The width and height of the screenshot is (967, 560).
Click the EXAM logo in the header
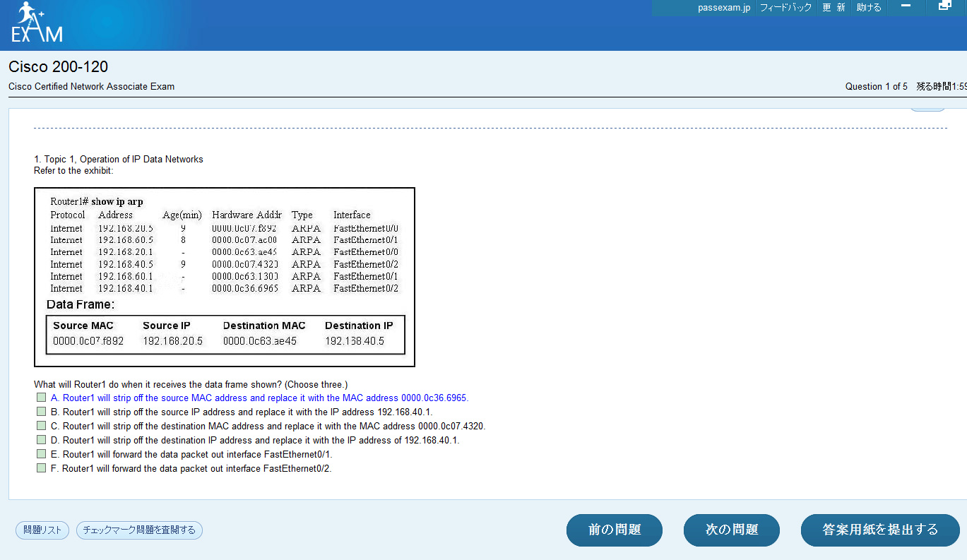[x=37, y=23]
